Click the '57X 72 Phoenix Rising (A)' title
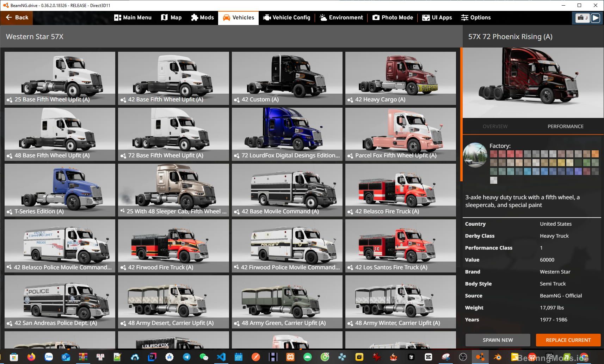The image size is (604, 364). coord(510,37)
